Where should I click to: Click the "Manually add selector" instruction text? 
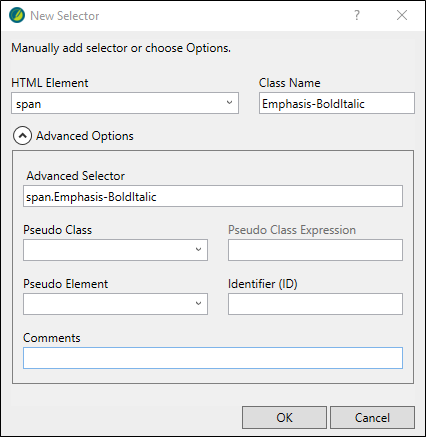click(x=121, y=48)
